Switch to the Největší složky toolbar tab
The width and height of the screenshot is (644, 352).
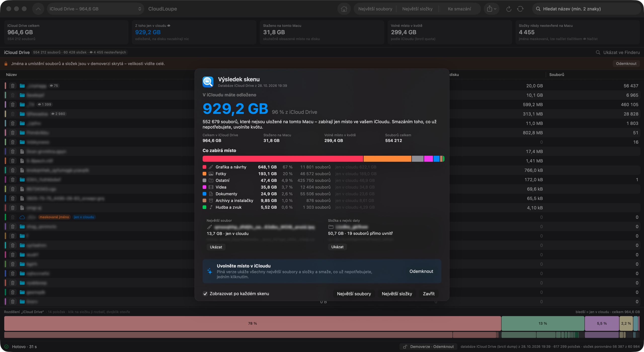point(417,9)
